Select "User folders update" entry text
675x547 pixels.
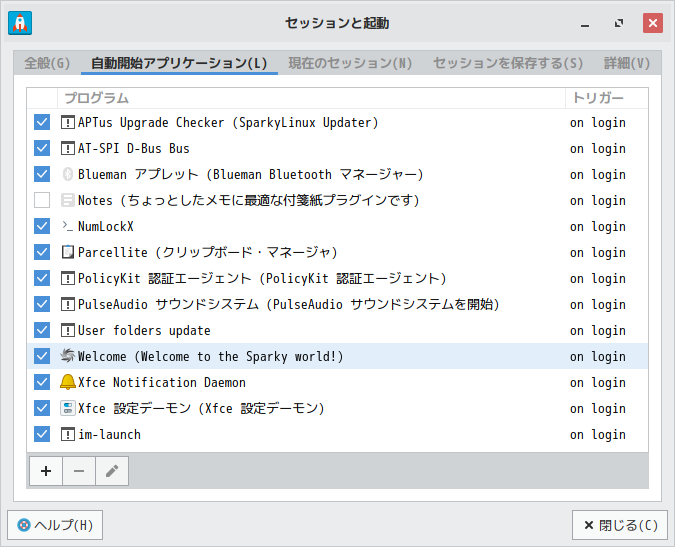click(x=144, y=331)
